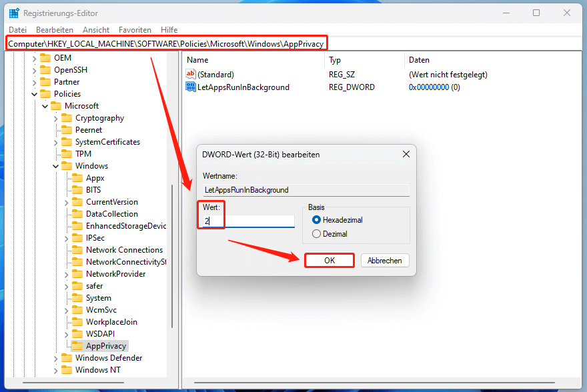587x392 pixels.
Task: Click the System folder icon
Action: point(77,298)
